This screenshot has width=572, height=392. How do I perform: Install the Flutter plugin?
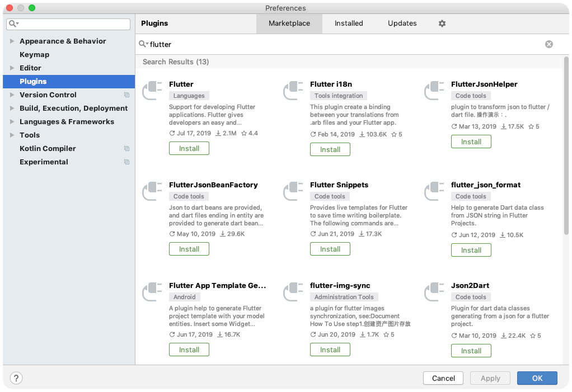[x=189, y=148]
